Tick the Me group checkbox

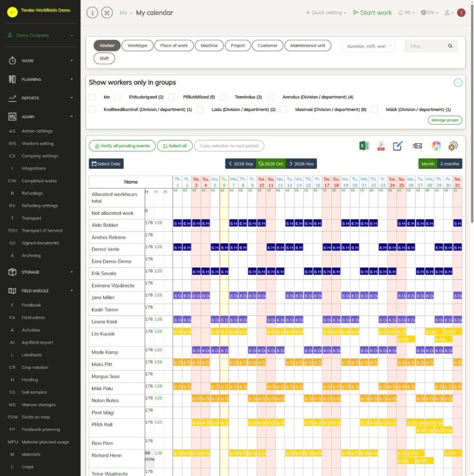92,97
